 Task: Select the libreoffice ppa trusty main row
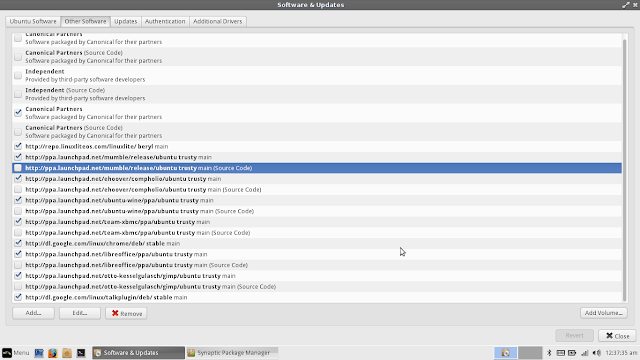tap(317, 254)
